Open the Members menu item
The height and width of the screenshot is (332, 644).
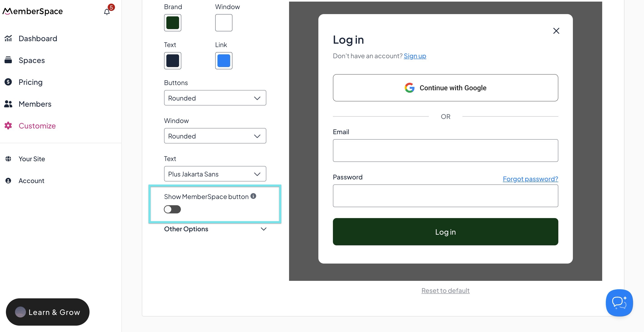(35, 104)
